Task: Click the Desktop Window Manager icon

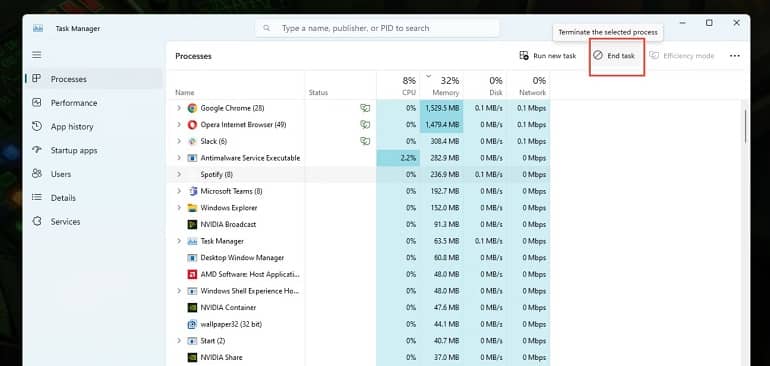Action: [x=192, y=258]
